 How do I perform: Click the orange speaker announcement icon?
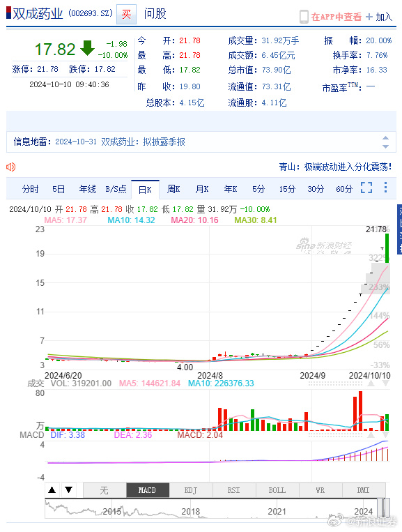[11, 167]
